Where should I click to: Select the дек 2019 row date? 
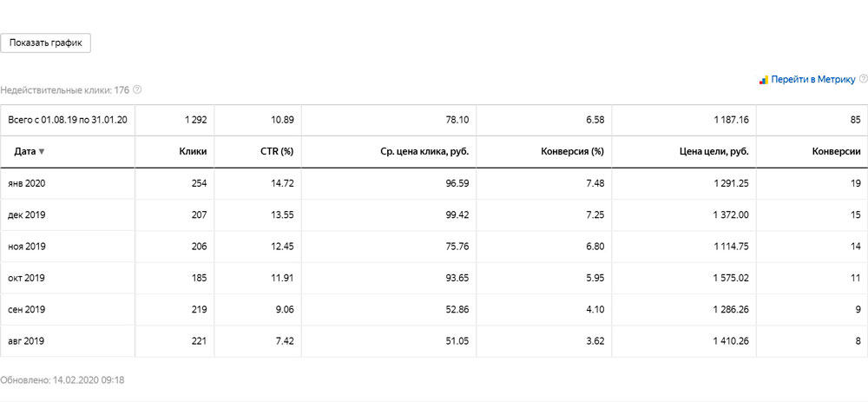pyautogui.click(x=27, y=214)
